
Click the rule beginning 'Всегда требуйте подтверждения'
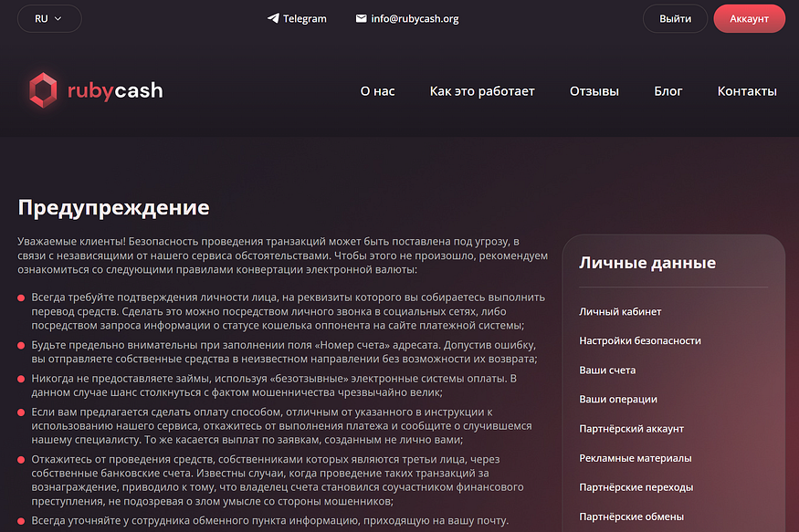tap(289, 311)
